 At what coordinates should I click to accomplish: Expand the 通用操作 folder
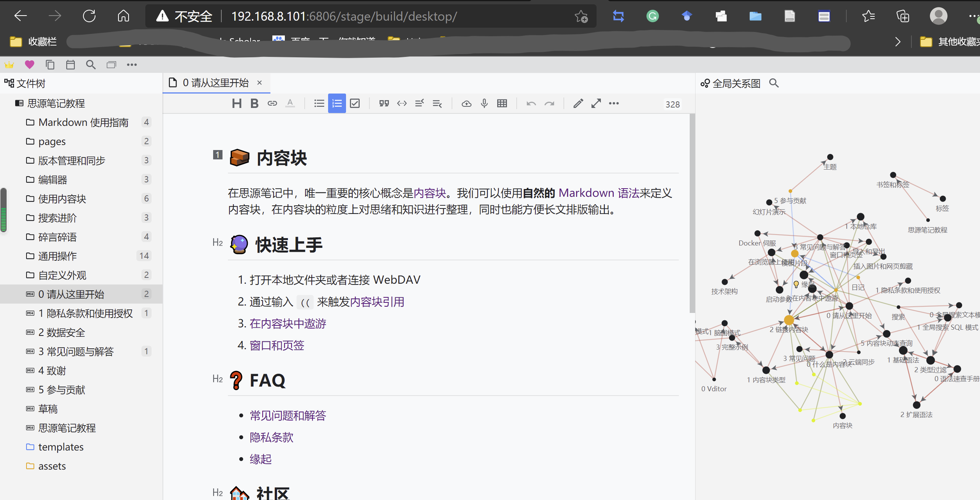[57, 256]
